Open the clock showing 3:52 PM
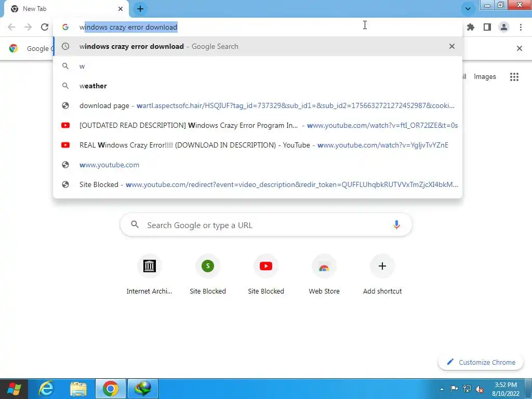Image resolution: width=532 pixels, height=399 pixels. click(506, 389)
